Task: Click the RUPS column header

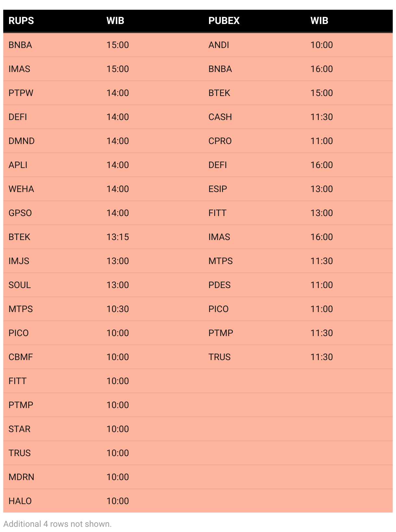Action: coord(21,21)
